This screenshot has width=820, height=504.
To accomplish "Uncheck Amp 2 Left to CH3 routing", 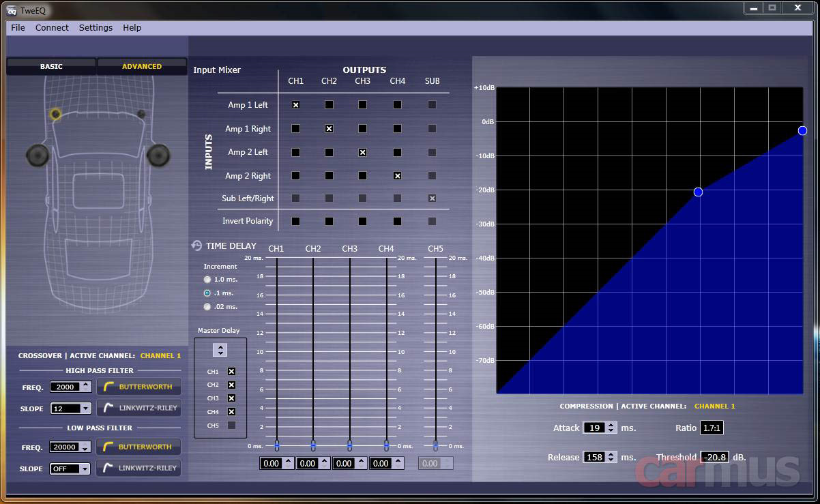I will tap(362, 152).
